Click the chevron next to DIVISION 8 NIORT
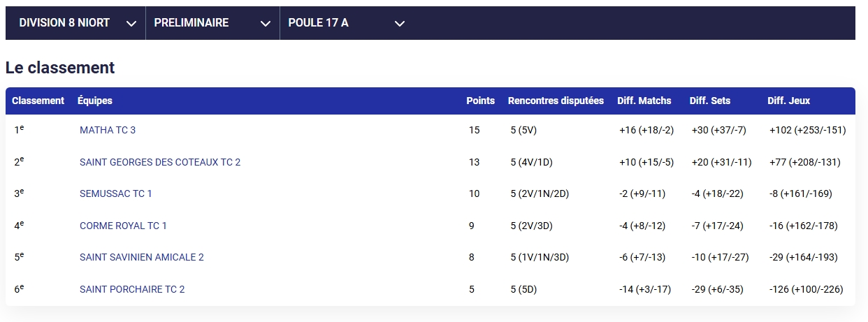868x322 pixels. pyautogui.click(x=131, y=24)
